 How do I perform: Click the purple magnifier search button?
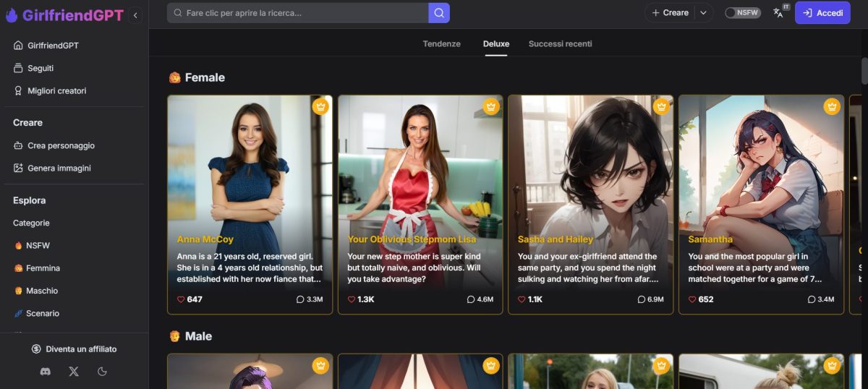point(439,13)
